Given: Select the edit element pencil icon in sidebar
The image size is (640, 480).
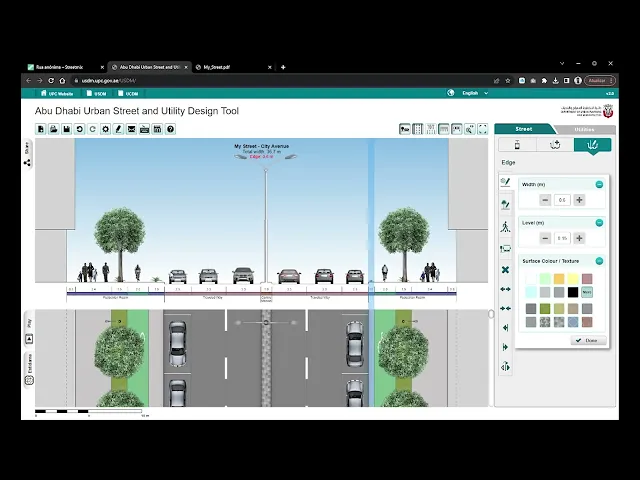Looking at the screenshot, I should (505, 182).
